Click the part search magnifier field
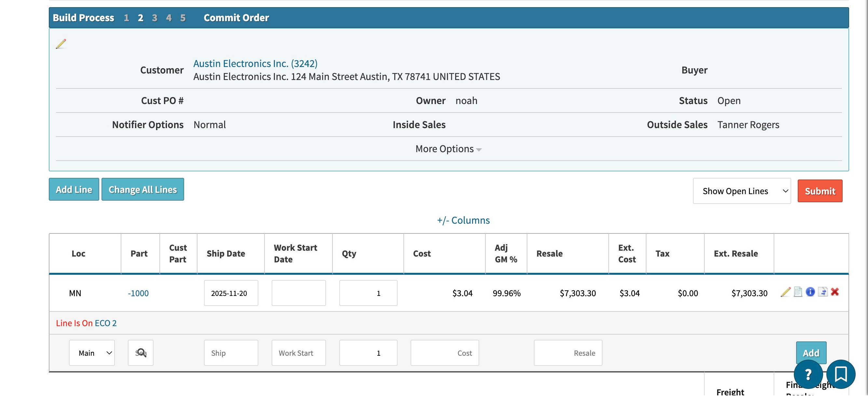The height and width of the screenshot is (411, 868). [141, 353]
